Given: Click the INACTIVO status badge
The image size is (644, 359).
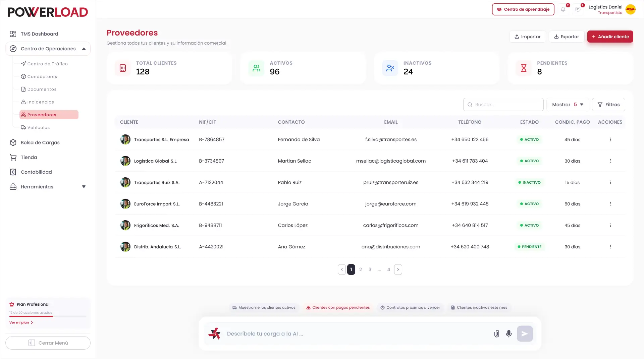Looking at the screenshot, I should [529, 182].
